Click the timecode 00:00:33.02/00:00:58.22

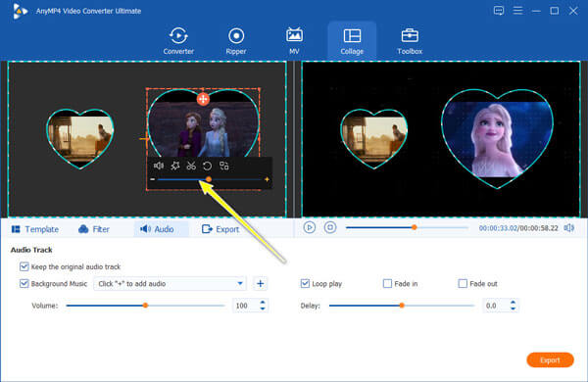518,228
